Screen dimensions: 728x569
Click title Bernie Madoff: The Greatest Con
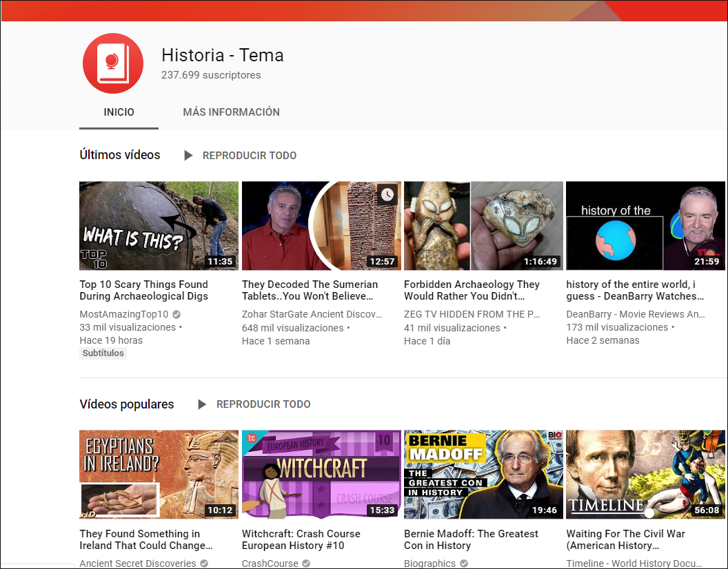[472, 539]
